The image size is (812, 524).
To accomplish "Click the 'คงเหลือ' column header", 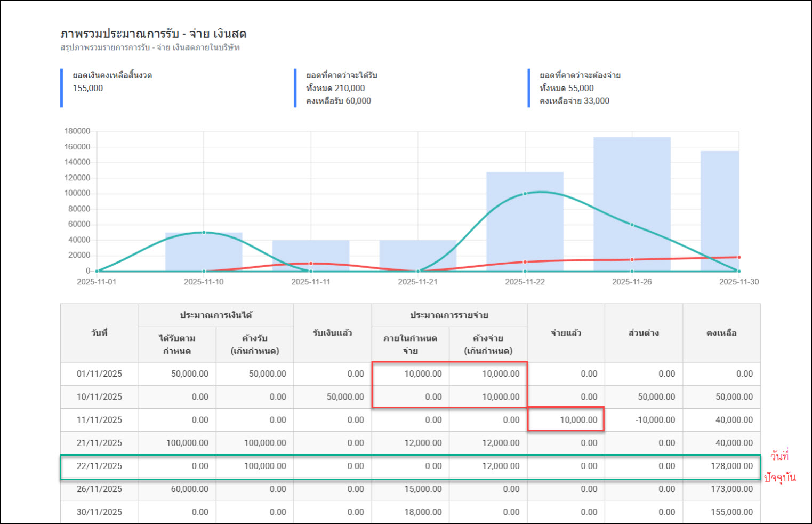I will (721, 333).
